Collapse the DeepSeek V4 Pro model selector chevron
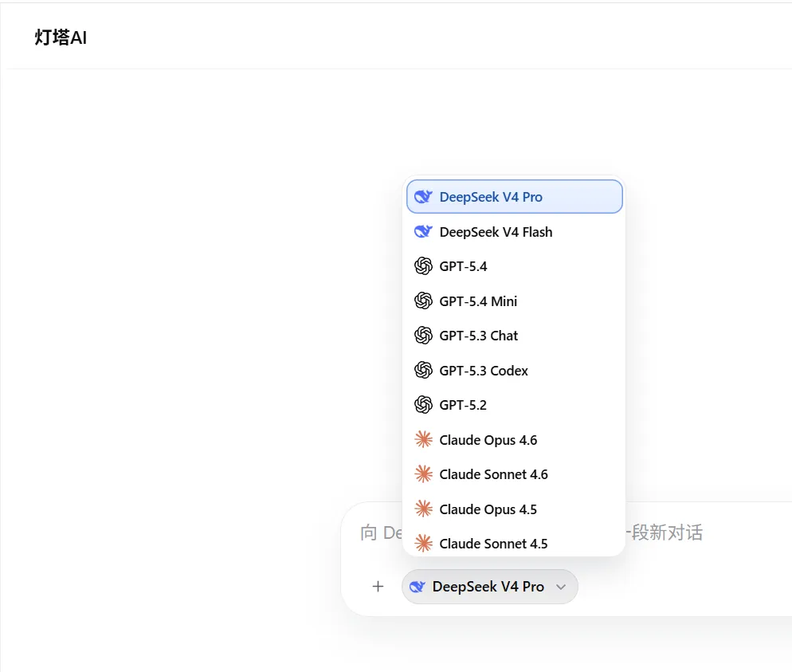The width and height of the screenshot is (792, 672). [x=561, y=587]
